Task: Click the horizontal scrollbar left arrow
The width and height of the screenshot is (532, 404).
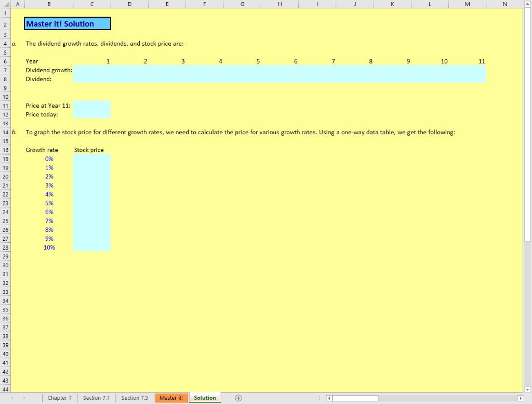Action: pos(329,398)
